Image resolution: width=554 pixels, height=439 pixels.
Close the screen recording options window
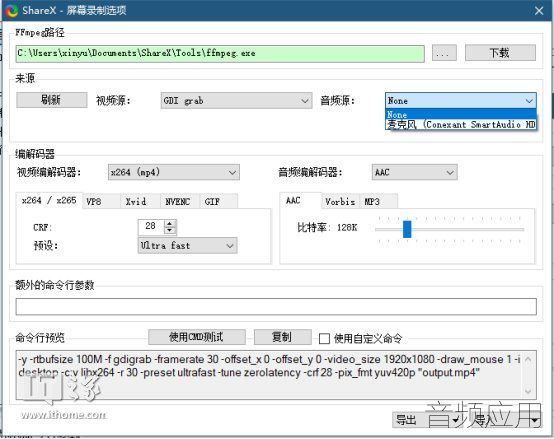coord(539,11)
